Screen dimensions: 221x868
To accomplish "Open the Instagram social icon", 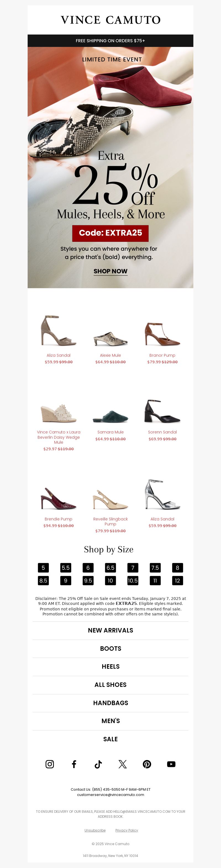I will tap(50, 764).
